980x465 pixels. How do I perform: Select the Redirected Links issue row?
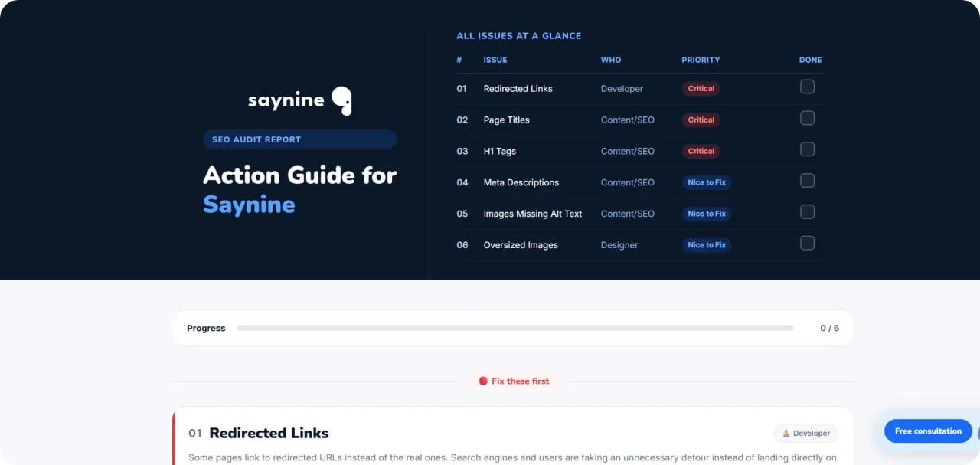[639, 89]
